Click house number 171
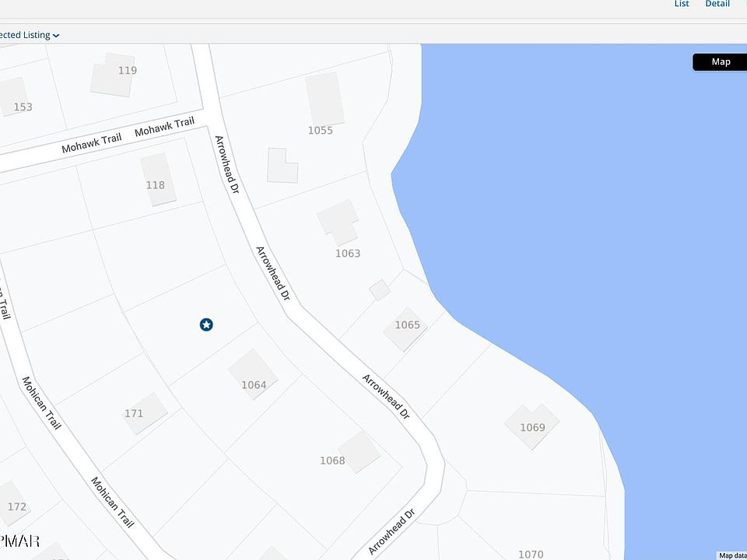This screenshot has width=747, height=560. coord(146,414)
